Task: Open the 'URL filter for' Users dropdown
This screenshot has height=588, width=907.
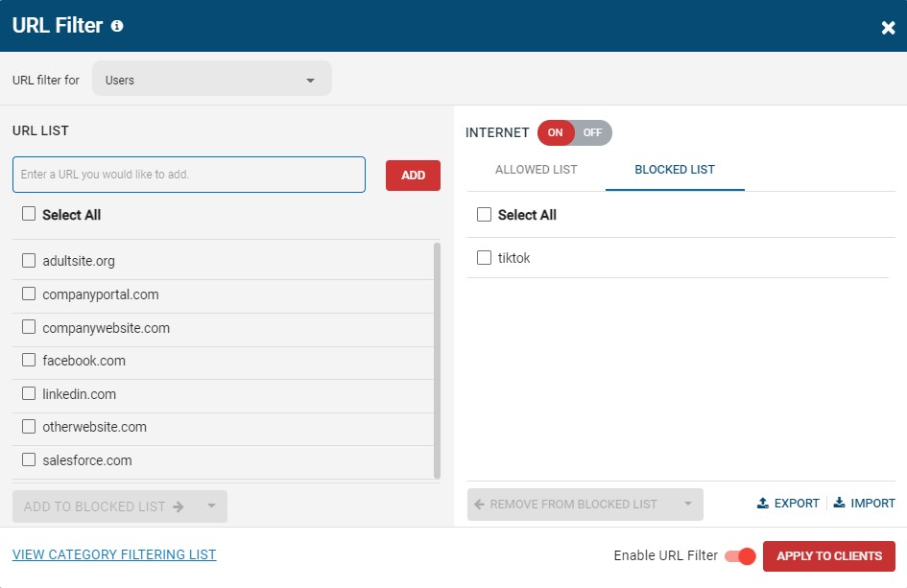Action: pyautogui.click(x=212, y=80)
